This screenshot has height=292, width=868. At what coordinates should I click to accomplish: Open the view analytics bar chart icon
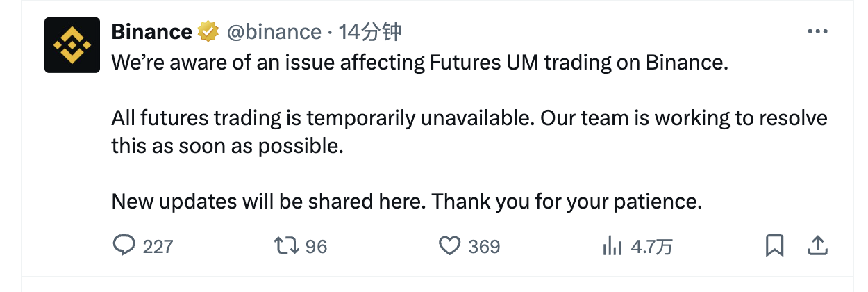pyautogui.click(x=612, y=245)
